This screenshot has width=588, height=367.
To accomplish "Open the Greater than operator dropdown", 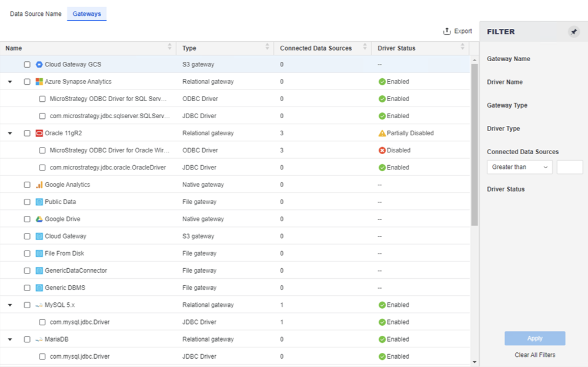I will 519,167.
